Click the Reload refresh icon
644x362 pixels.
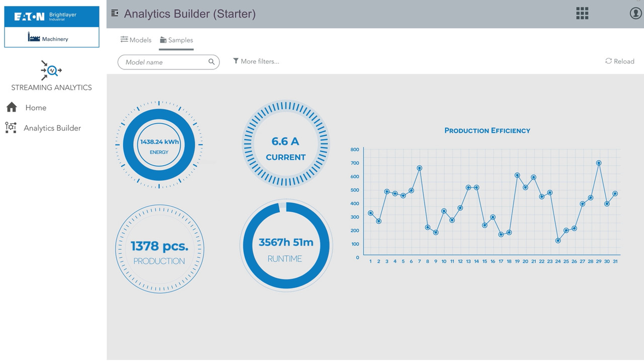coord(608,61)
